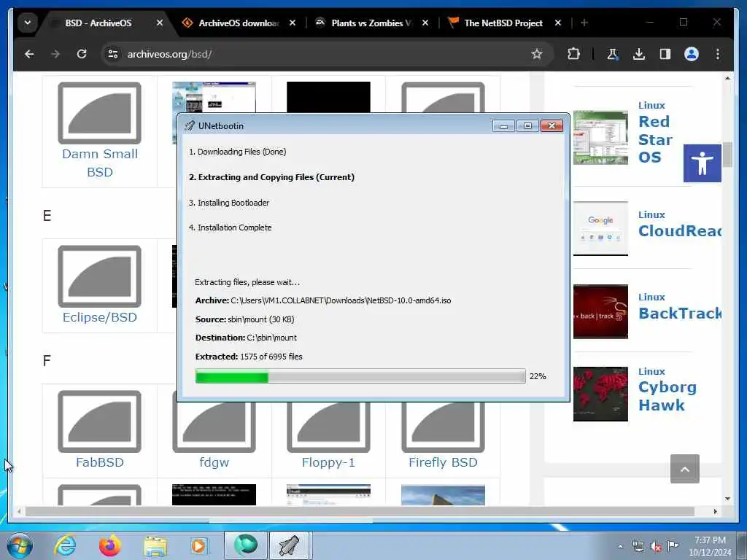
Task: Click the Archive path NetBSD-10.0-amd64.iso text
Action: click(323, 300)
